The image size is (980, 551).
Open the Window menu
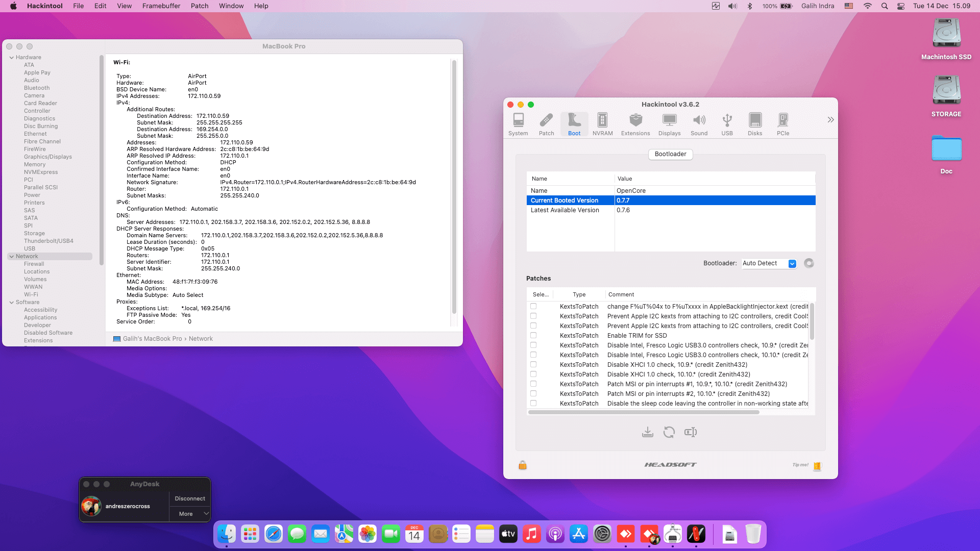[x=231, y=6]
